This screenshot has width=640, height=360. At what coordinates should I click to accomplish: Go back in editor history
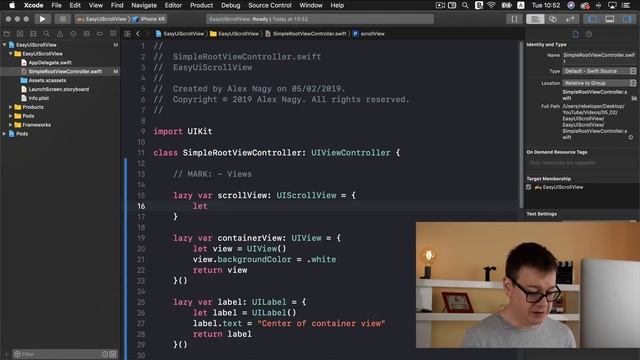(x=138, y=34)
